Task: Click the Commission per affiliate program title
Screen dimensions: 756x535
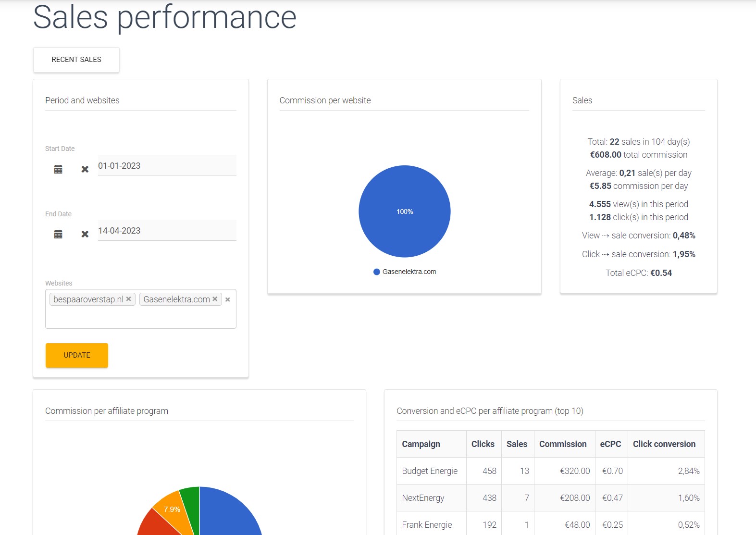Action: click(107, 411)
